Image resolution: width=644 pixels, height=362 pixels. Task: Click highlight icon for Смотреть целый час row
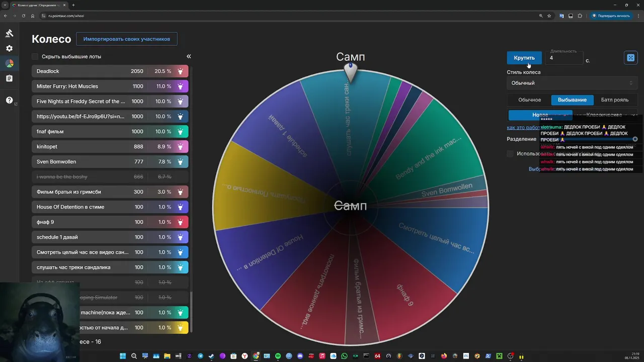pyautogui.click(x=181, y=252)
